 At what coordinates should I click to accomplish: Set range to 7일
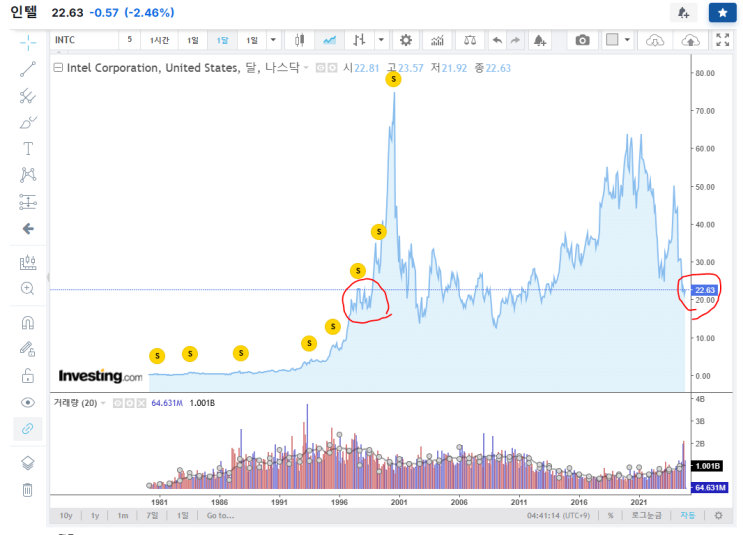click(x=152, y=515)
